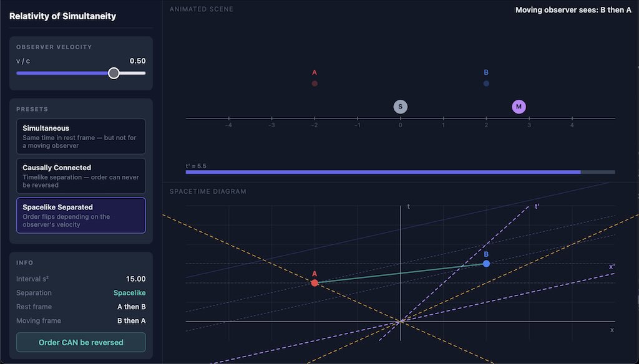Click the v/c value 0.50
639x364 pixels.
click(137, 61)
